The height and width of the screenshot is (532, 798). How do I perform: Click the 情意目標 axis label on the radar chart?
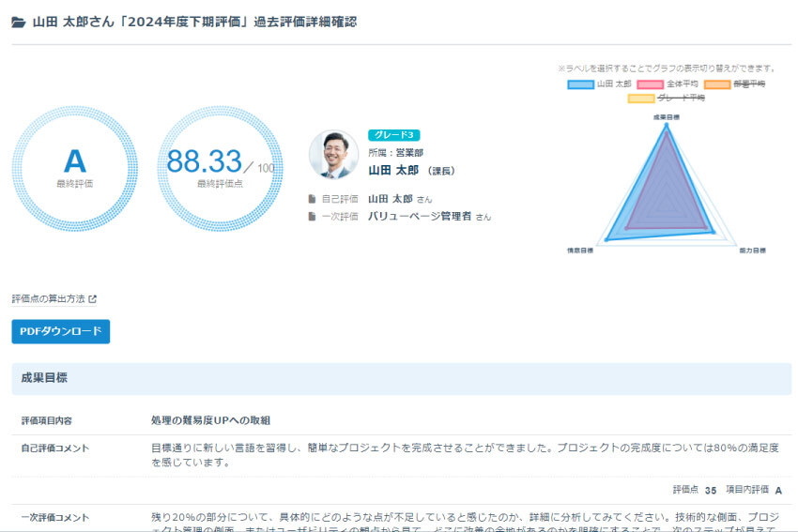click(580, 251)
